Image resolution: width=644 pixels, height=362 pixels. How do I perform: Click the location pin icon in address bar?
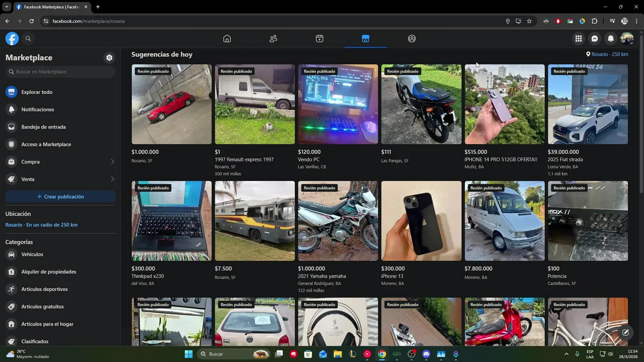coord(508,21)
